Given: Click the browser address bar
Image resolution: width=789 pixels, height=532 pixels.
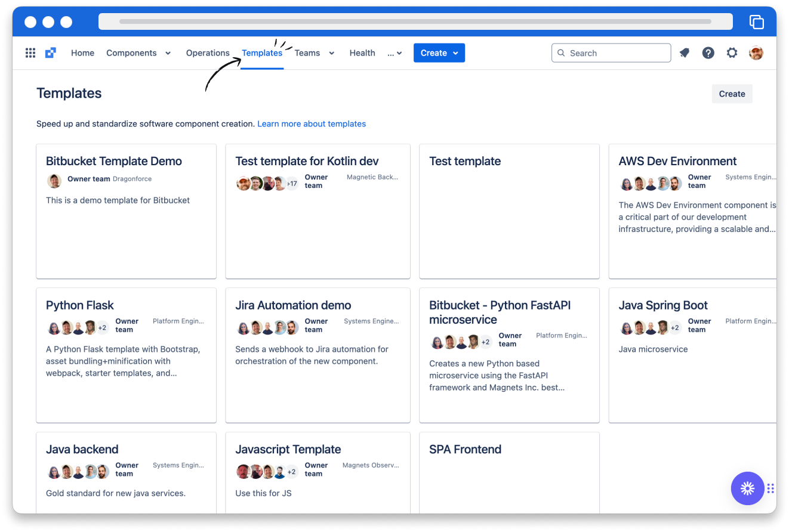Looking at the screenshot, I should 415,21.
